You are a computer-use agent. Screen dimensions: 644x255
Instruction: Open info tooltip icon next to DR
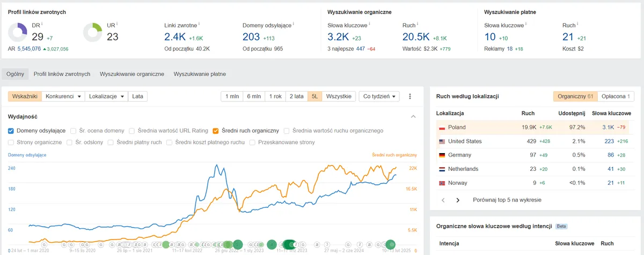[41, 24]
